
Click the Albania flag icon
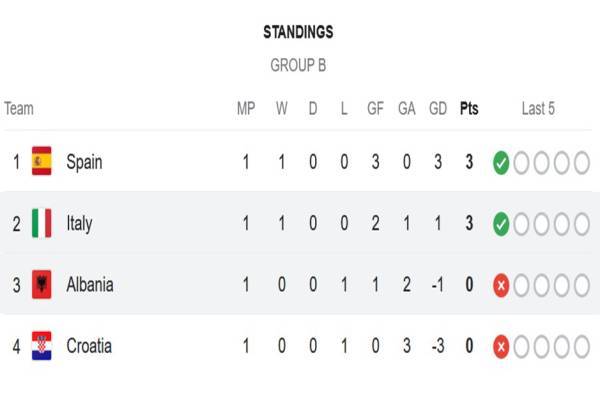point(41,285)
